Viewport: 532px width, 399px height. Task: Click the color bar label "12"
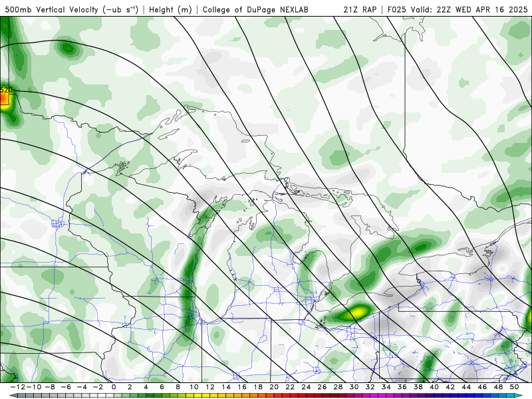(x=210, y=387)
